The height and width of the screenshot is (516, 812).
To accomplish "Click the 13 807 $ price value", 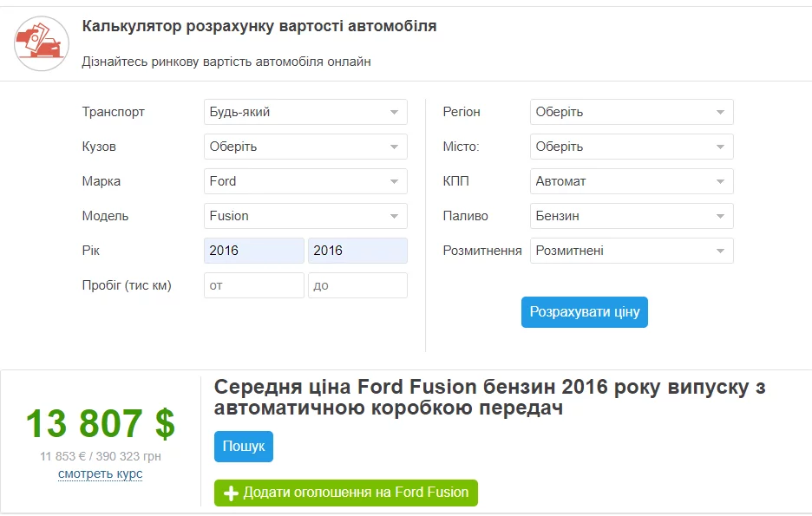I will [101, 424].
